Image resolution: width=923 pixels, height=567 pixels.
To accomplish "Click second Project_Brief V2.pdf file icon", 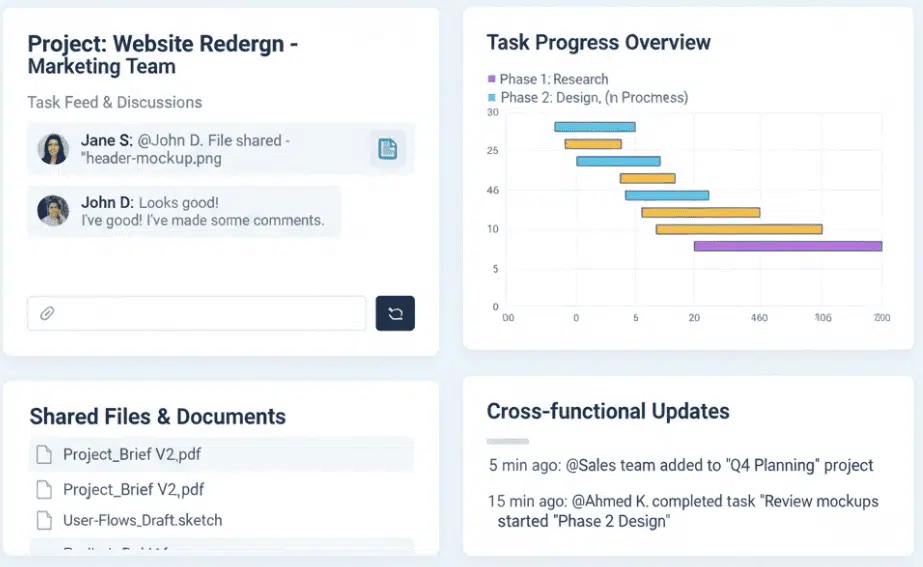I will (44, 490).
